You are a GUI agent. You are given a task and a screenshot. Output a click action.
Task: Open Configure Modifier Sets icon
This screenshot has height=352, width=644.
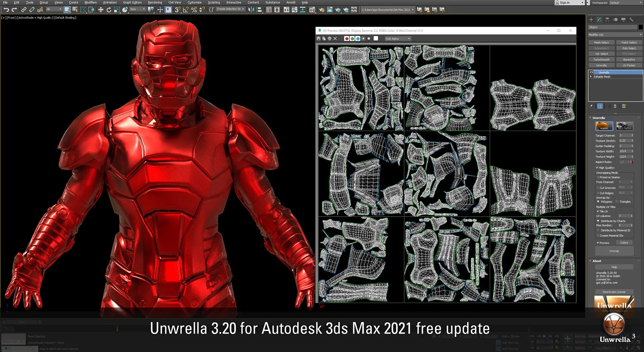pos(624,106)
